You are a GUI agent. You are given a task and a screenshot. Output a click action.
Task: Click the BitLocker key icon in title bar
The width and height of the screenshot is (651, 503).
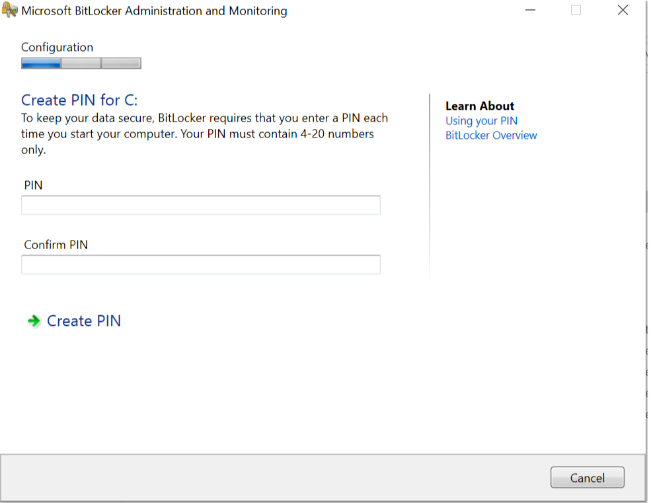10,11
